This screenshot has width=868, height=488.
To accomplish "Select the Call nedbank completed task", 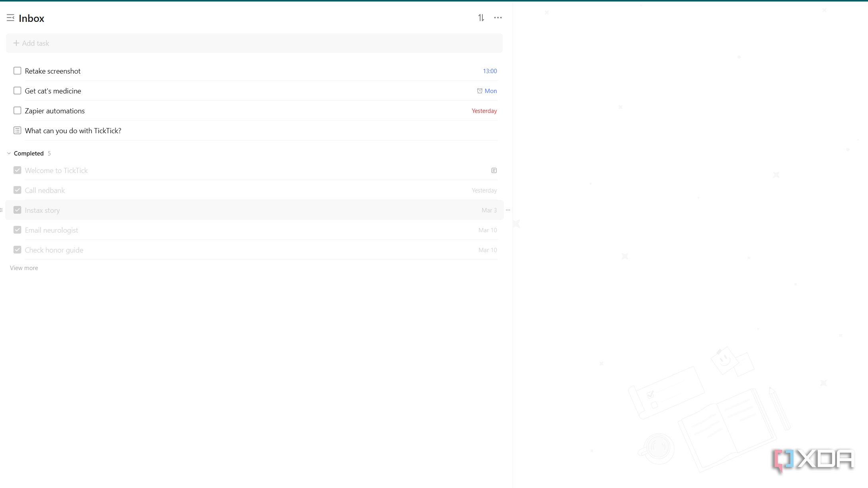I will tap(45, 190).
